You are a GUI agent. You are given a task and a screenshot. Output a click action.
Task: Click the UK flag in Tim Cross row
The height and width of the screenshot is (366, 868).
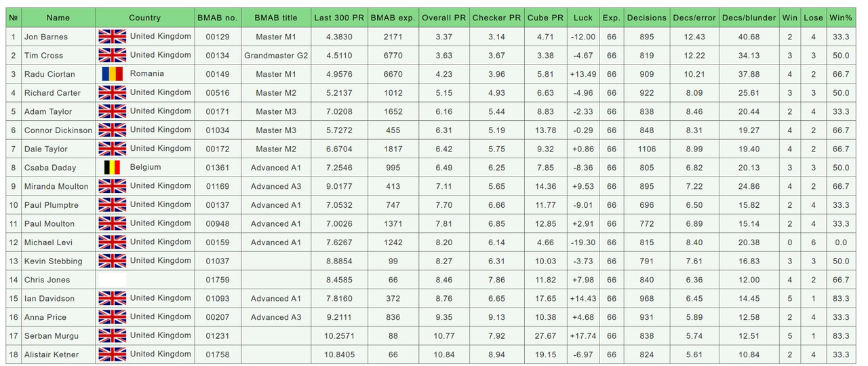tap(113, 55)
